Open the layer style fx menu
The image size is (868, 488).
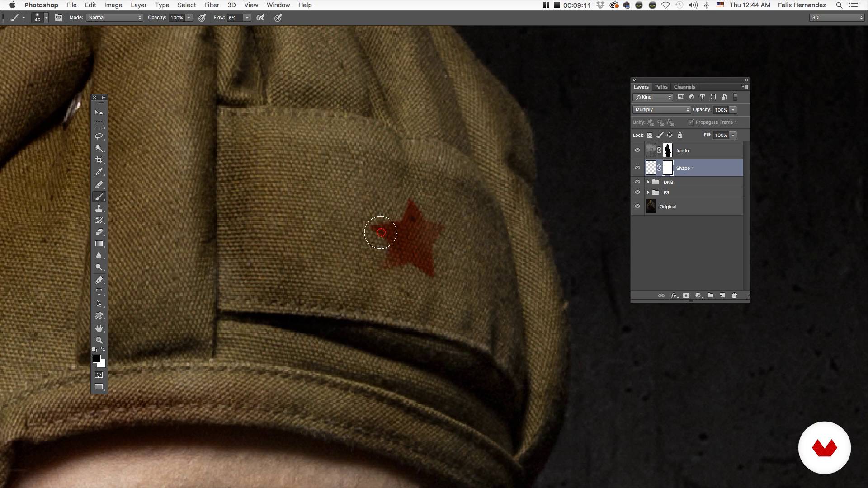pos(674,296)
